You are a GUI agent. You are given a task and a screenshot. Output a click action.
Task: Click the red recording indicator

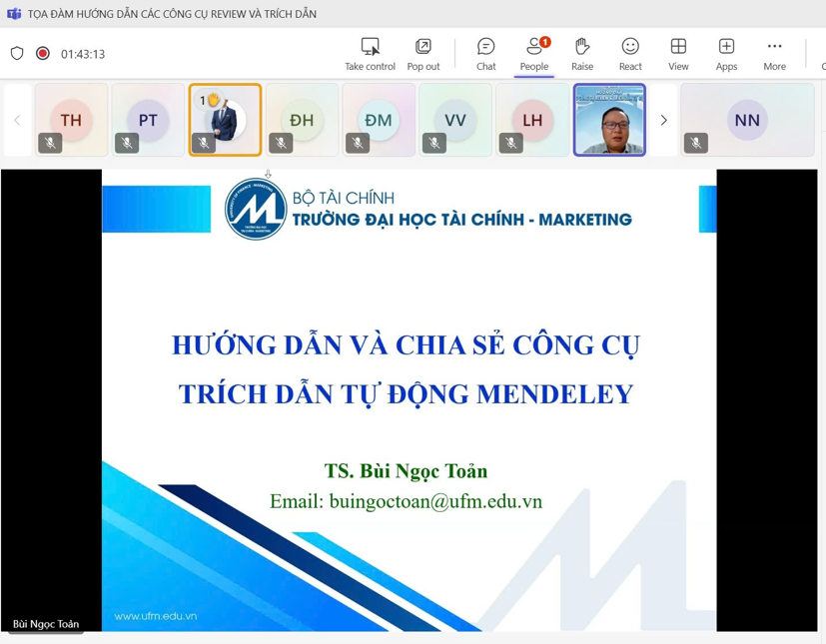click(x=43, y=54)
